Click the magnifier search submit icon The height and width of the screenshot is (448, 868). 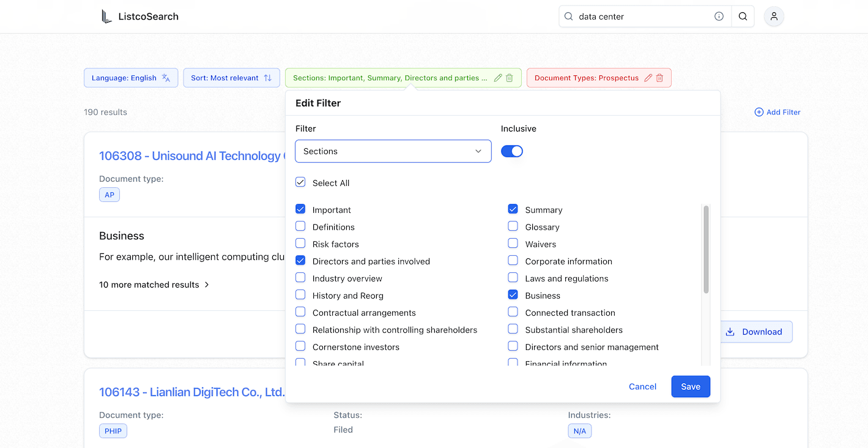coord(743,17)
